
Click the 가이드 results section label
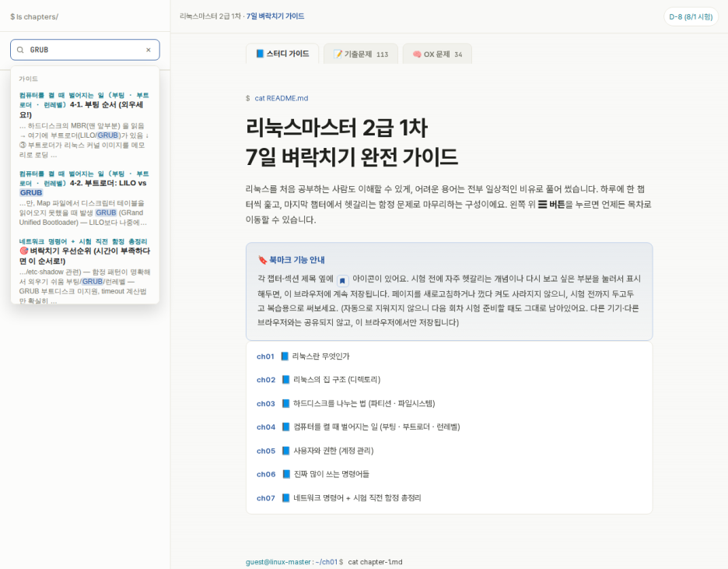point(28,79)
